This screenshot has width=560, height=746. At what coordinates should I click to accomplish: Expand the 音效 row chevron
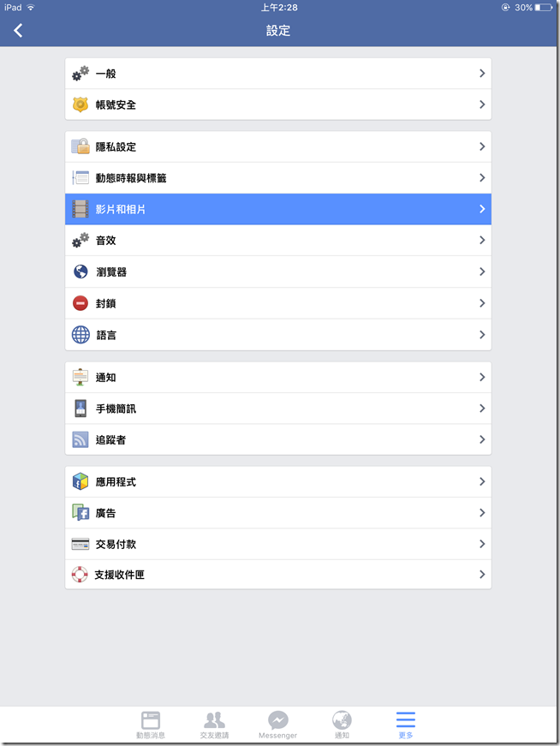[x=482, y=241]
